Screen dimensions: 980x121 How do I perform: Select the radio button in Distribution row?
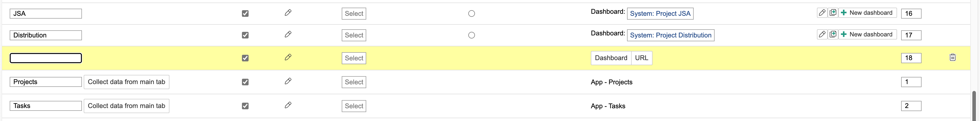click(x=471, y=35)
